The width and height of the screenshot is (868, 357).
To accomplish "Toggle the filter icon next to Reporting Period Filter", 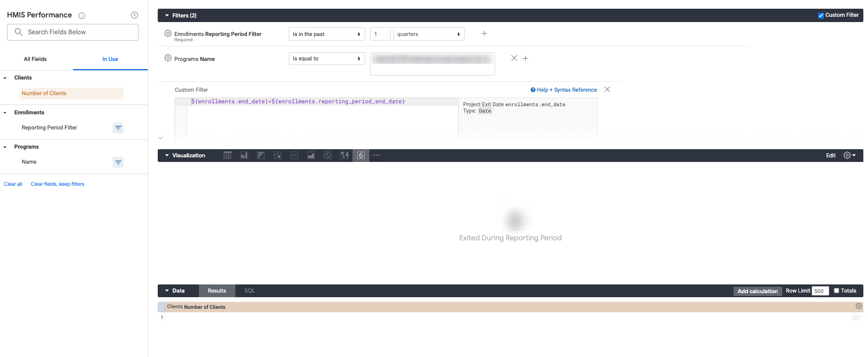I will click(x=118, y=128).
